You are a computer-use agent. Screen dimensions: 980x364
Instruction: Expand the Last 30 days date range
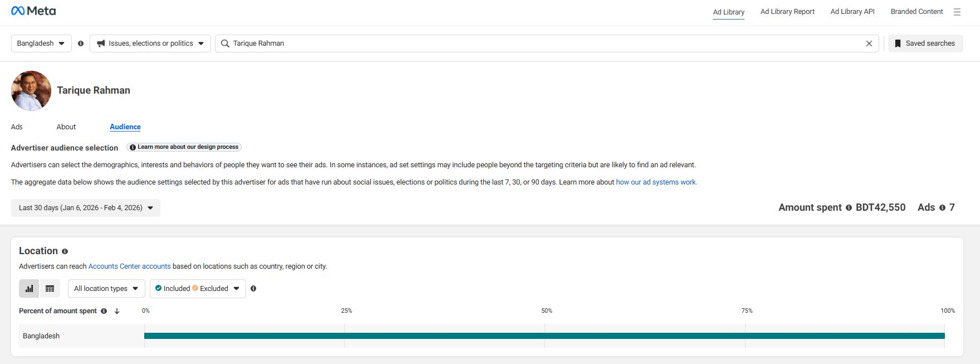click(86, 208)
